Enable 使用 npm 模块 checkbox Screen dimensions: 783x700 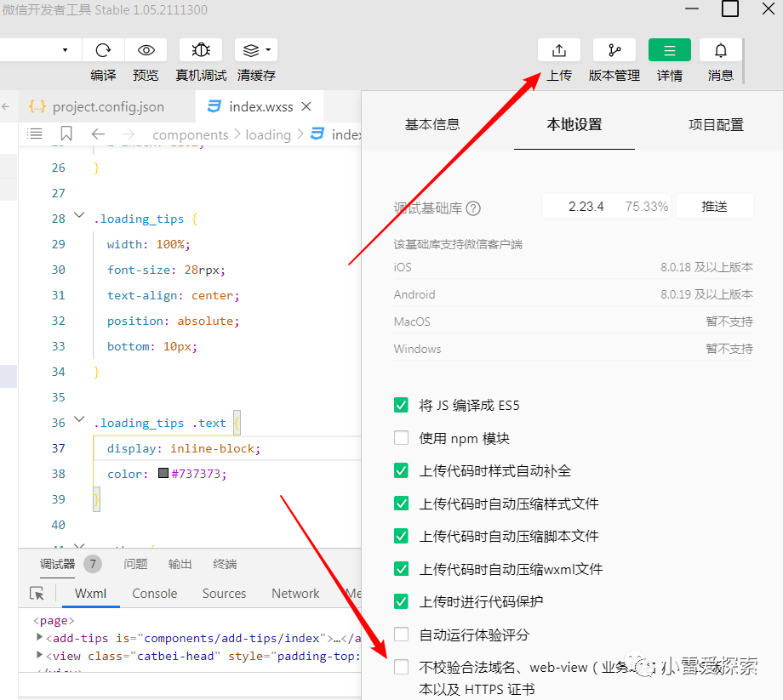(x=402, y=438)
